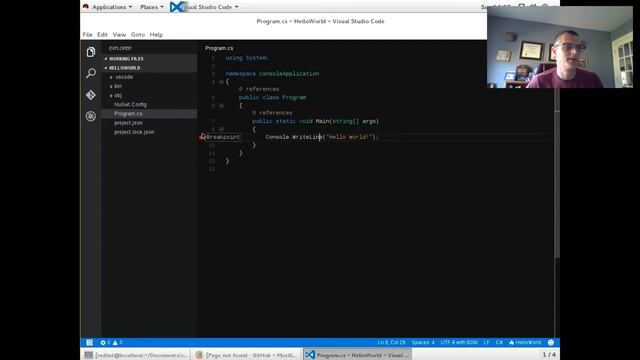Viewport: 640px width, 360px height.
Task: Click the EXPLORER panel heading
Action: pyautogui.click(x=120, y=48)
